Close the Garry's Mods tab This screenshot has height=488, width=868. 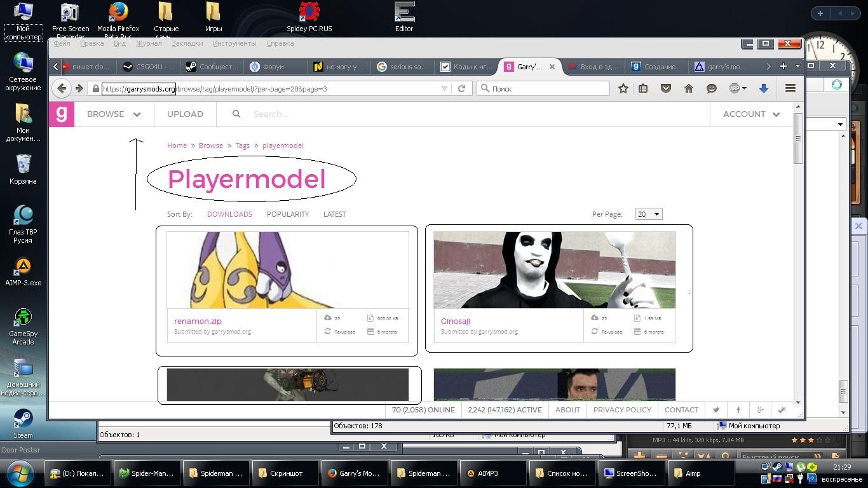point(552,66)
